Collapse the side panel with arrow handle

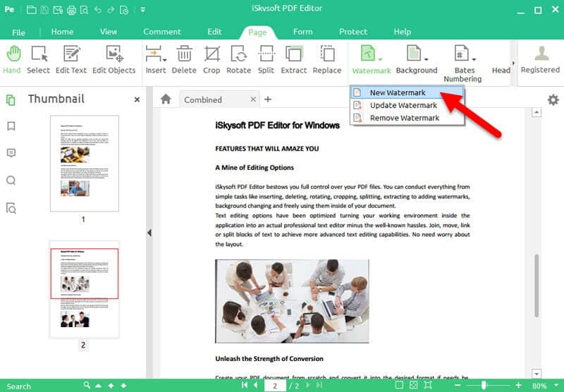click(x=149, y=233)
